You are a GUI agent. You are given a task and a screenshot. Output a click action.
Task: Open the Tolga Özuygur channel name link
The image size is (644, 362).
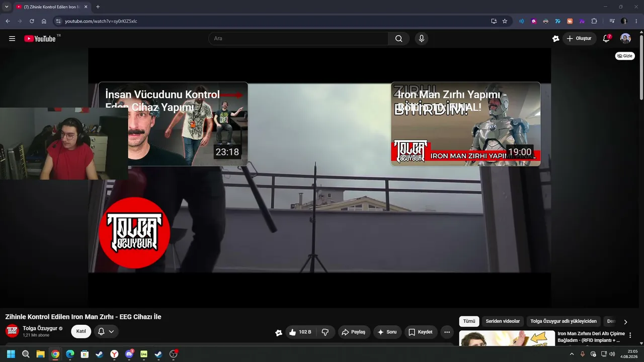(x=40, y=328)
